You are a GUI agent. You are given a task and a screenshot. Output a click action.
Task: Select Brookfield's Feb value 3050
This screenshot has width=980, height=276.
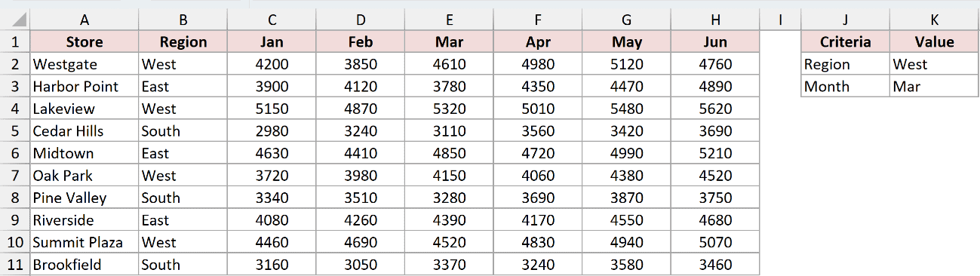(x=361, y=265)
